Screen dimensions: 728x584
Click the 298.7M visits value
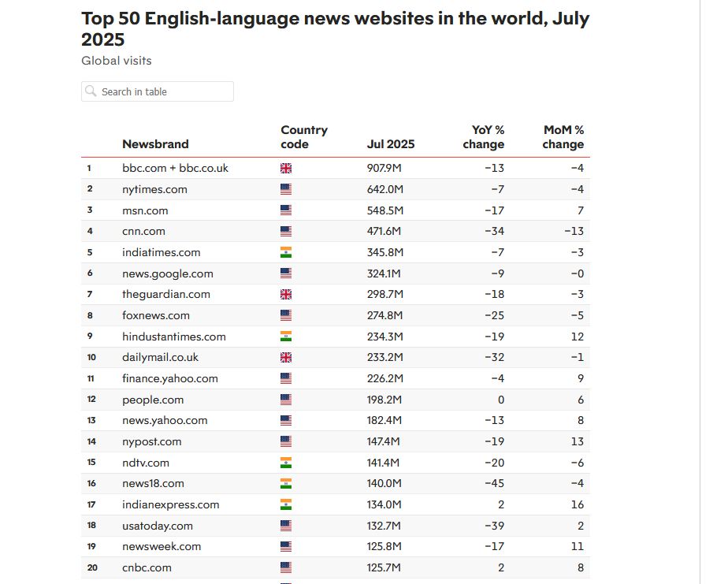[x=385, y=295]
